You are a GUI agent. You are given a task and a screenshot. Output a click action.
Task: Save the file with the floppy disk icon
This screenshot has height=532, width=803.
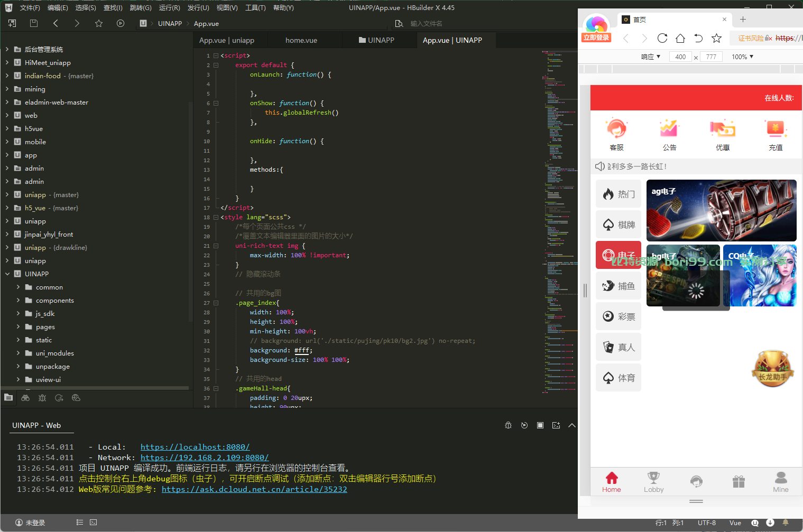point(34,23)
